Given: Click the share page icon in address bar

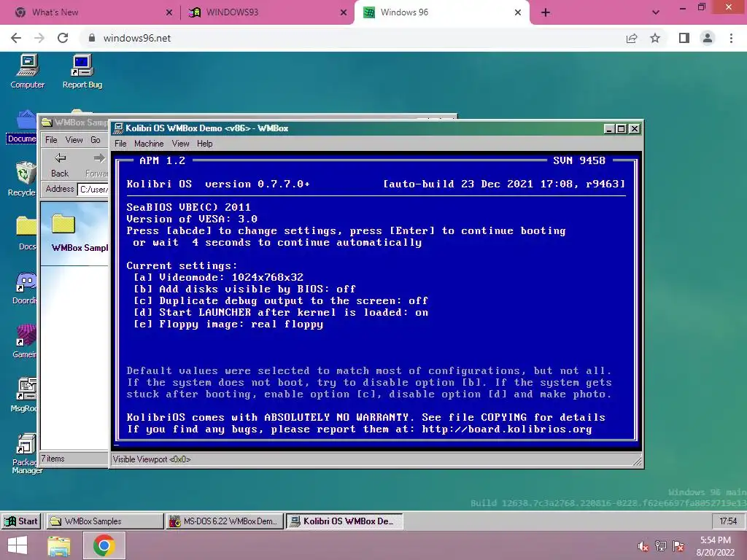Looking at the screenshot, I should tap(632, 38).
